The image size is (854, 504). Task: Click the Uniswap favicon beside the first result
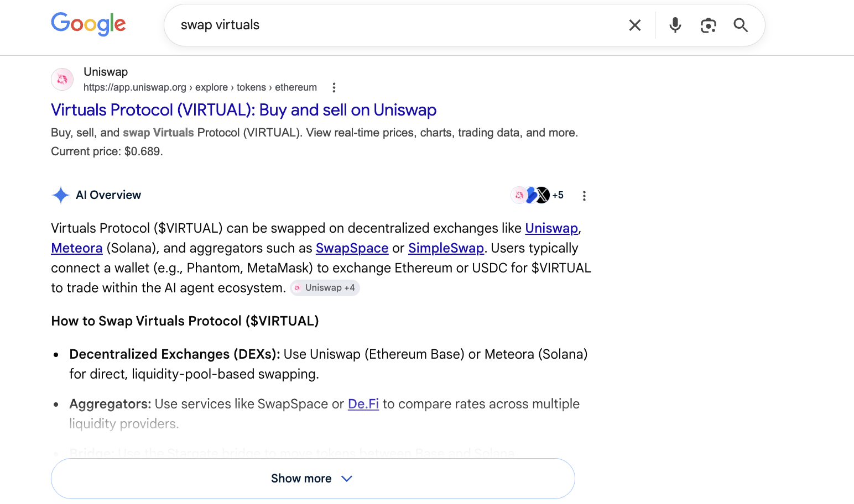(x=63, y=79)
